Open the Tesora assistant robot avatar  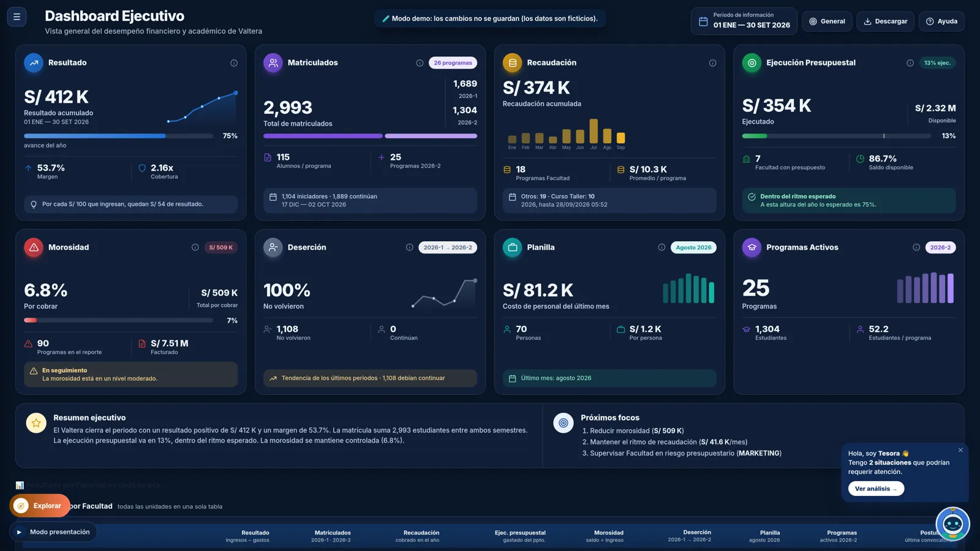[952, 524]
